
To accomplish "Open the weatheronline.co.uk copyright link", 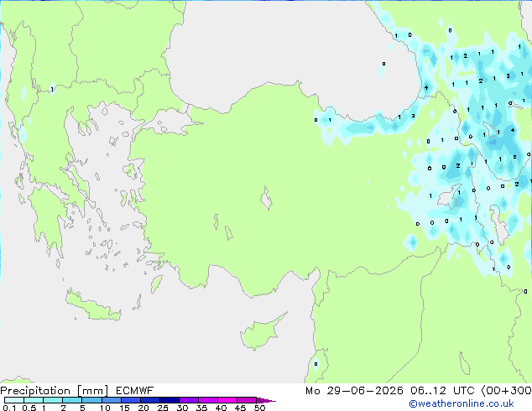I will click(x=462, y=403).
